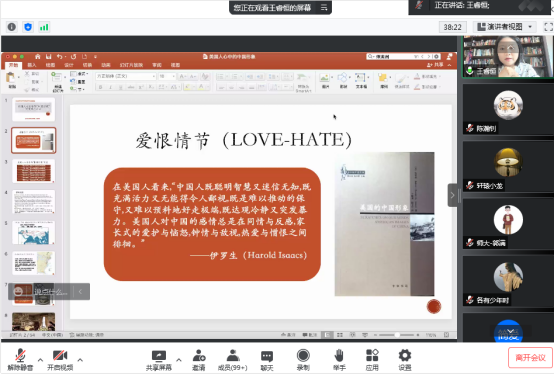Start 录制 recording
554x374 pixels.
[x=303, y=355]
